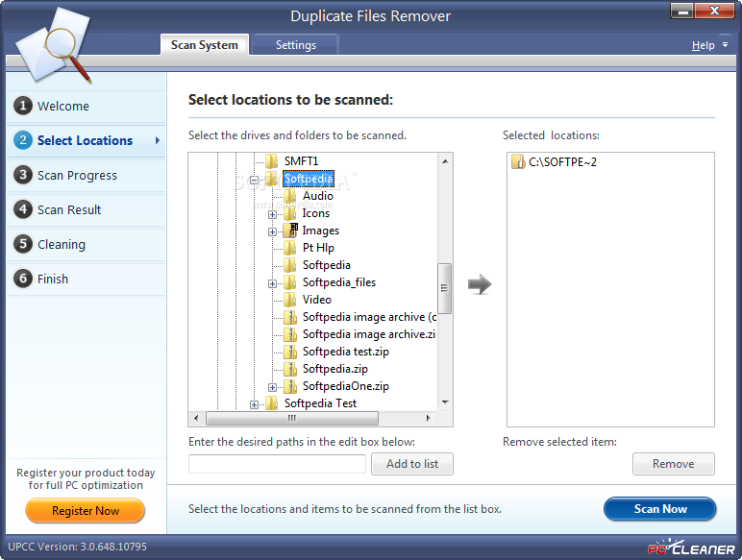The height and width of the screenshot is (560, 742).
Task: Click the Softpedia Test folder icon
Action: pos(272,403)
